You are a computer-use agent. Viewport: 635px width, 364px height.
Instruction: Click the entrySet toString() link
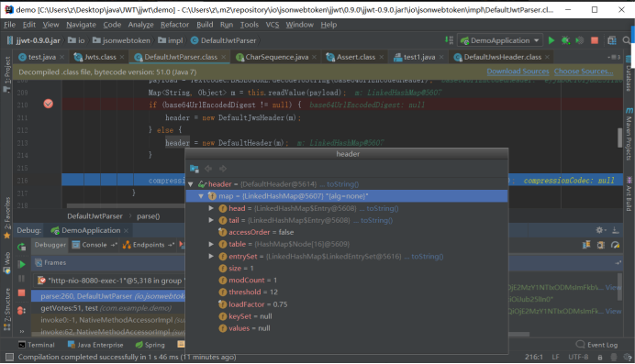click(428, 257)
